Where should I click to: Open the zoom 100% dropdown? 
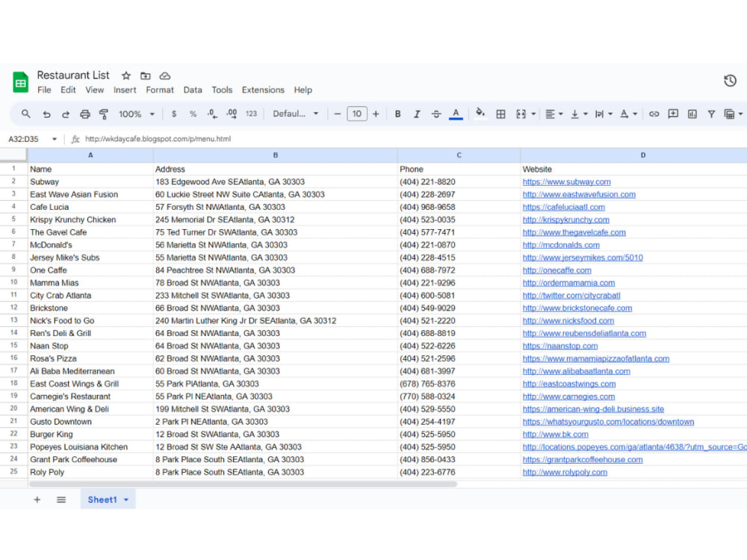(137, 113)
